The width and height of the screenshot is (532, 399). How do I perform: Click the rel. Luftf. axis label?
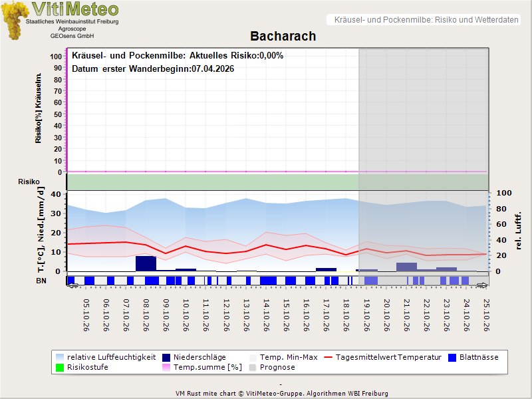point(518,231)
